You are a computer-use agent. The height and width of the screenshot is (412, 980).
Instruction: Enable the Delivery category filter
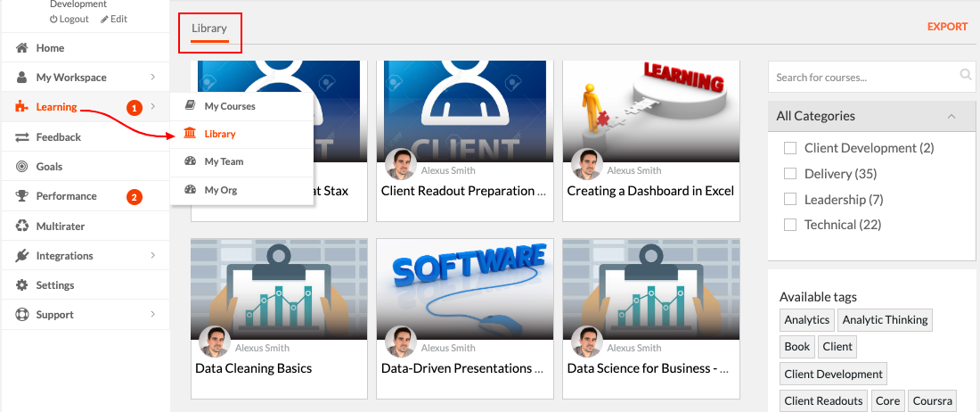[790, 174]
